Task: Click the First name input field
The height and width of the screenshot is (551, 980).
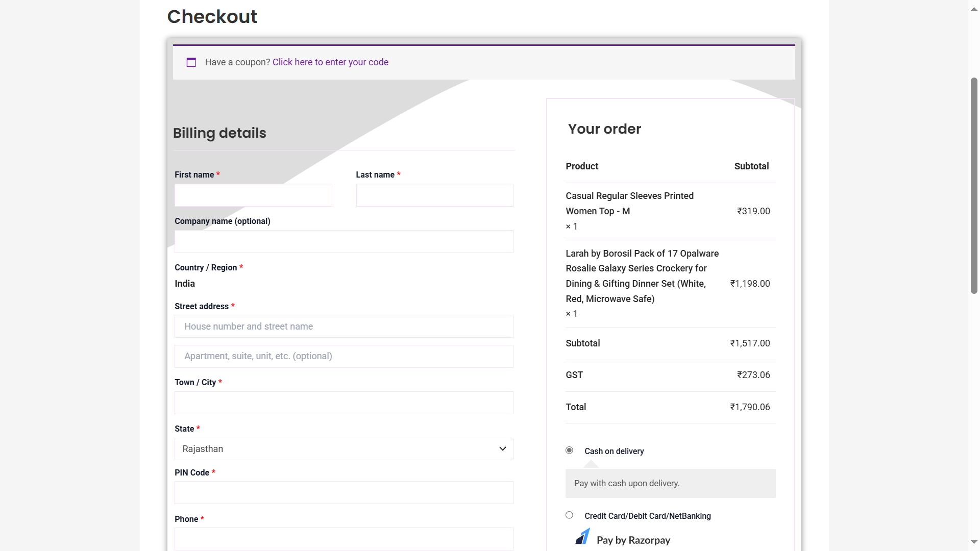Action: (253, 195)
